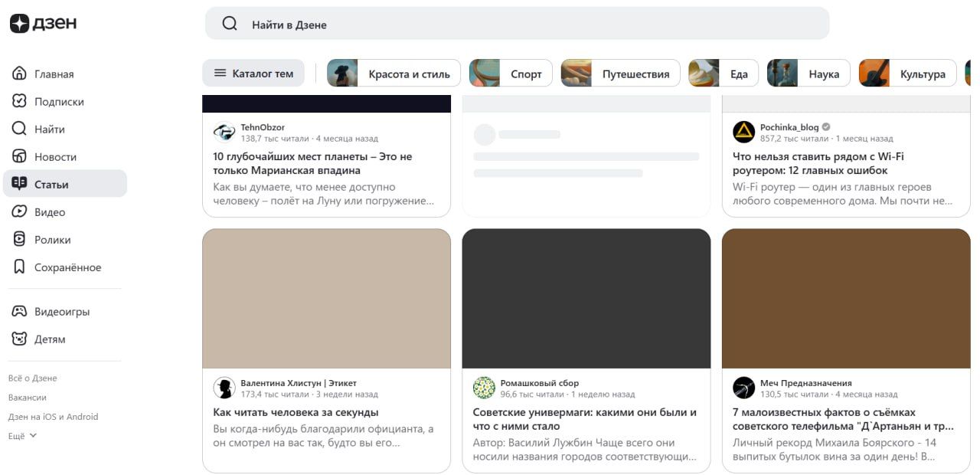The image size is (980, 475).
Task: Open the Каталог тем menu
Action: click(253, 74)
